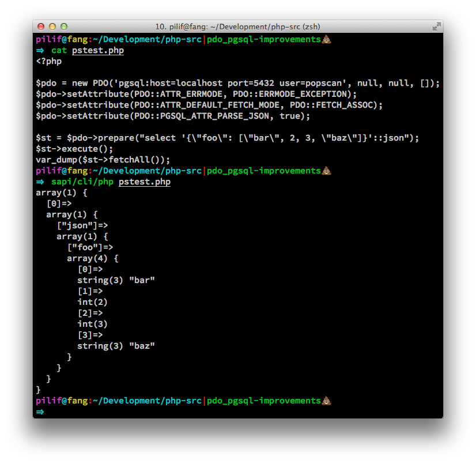Click the empty final prompt arrow
Viewport: 476px width, 464px height.
coord(40,412)
